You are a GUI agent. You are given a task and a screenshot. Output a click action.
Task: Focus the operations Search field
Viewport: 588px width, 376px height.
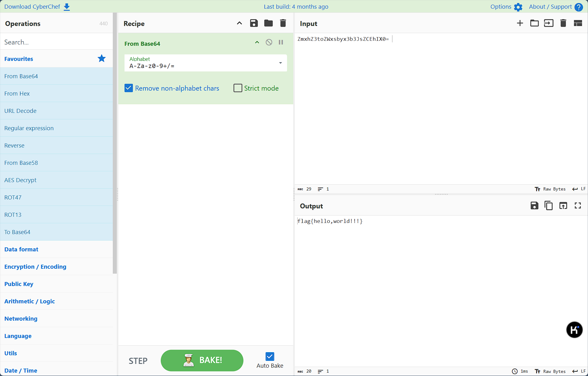(x=57, y=42)
